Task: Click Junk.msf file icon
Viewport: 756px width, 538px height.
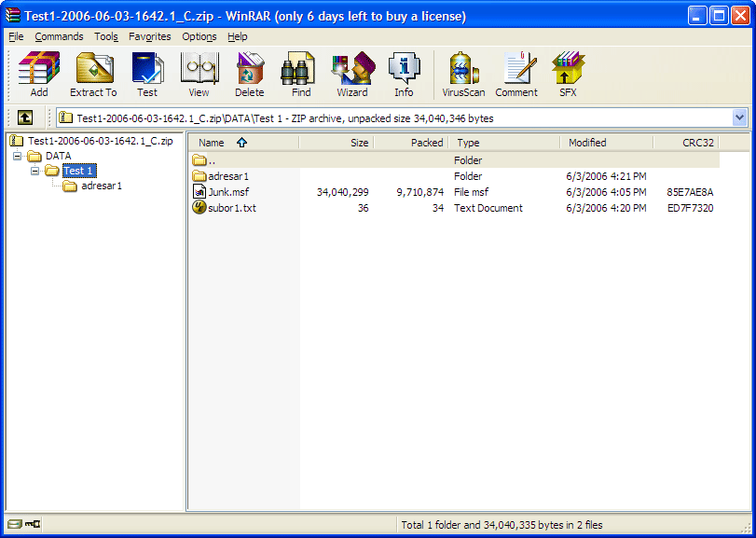Action: click(x=199, y=192)
